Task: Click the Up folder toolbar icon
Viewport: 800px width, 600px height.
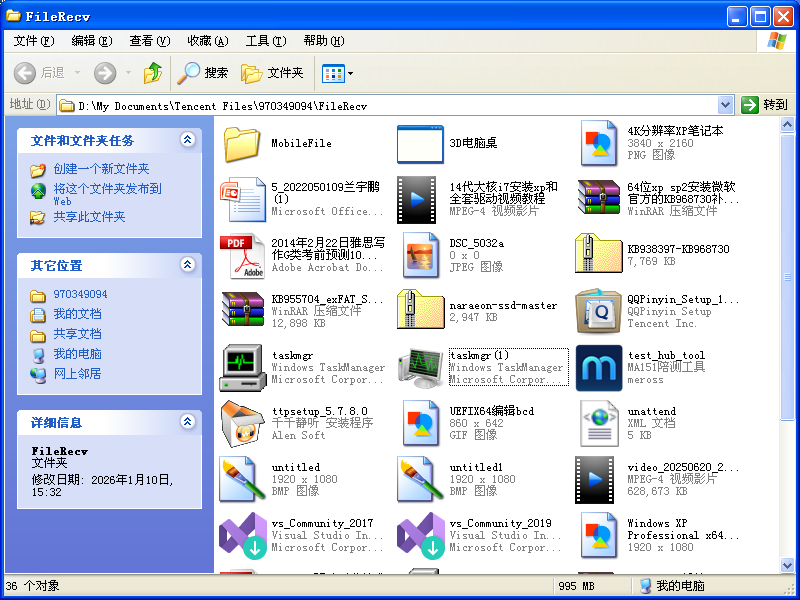Action: 153,73
